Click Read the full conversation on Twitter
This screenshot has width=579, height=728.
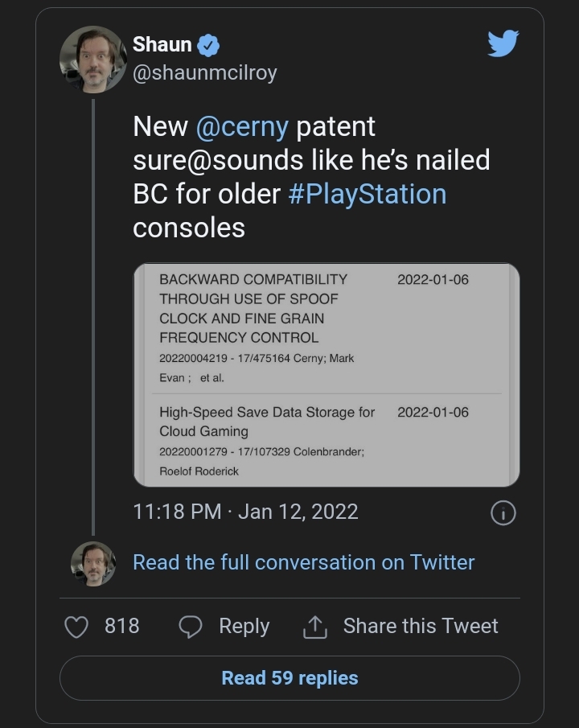(x=303, y=562)
